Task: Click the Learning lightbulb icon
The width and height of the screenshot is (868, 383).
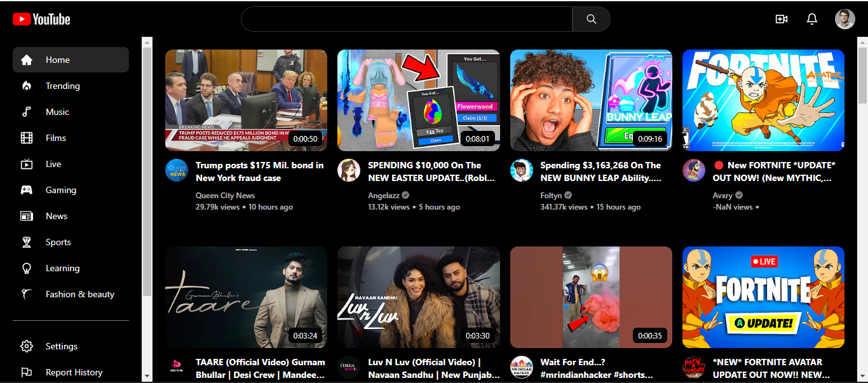Action: pos(27,268)
